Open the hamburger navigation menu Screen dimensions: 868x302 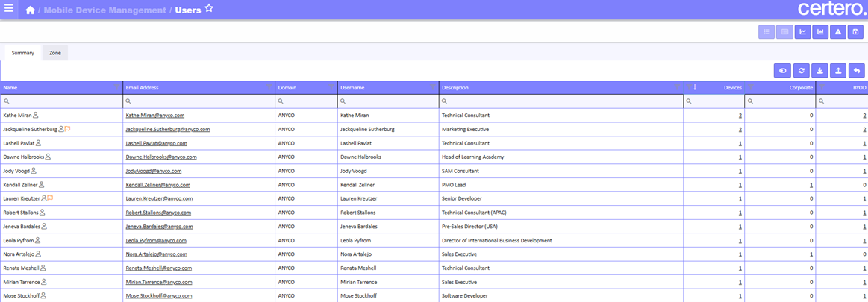tap(9, 9)
